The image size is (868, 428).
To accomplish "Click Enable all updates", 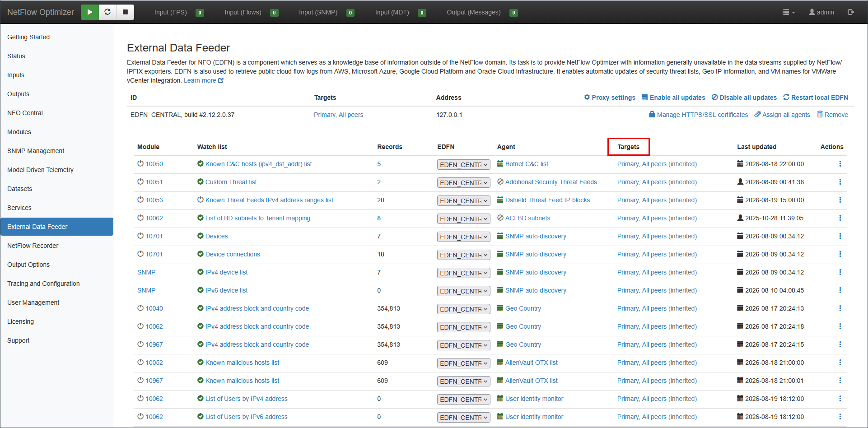I will coord(673,98).
